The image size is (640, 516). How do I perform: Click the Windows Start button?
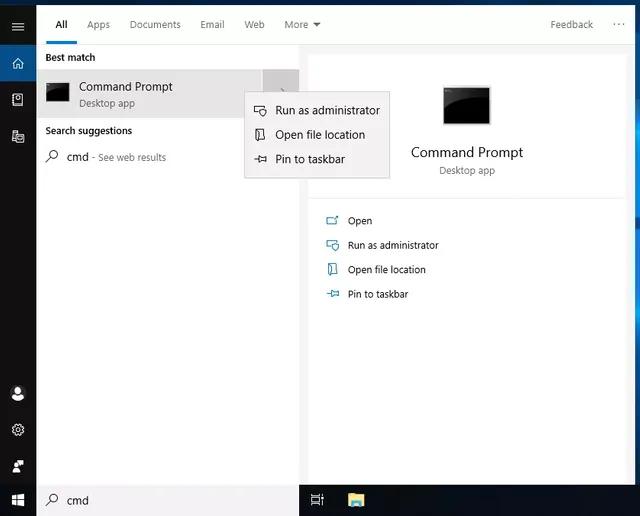click(18, 500)
